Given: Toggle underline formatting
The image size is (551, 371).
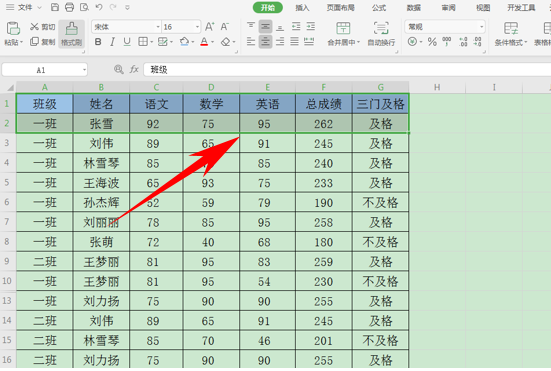Looking at the screenshot, I should (127, 42).
